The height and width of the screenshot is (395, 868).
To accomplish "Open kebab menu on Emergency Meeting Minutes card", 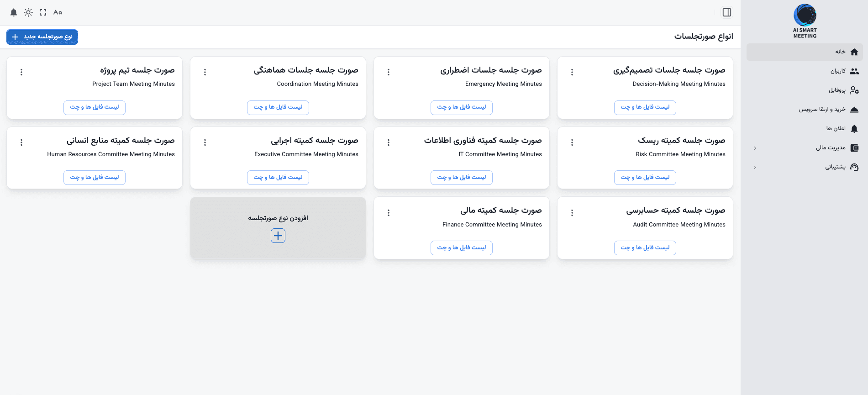I will [x=389, y=72].
